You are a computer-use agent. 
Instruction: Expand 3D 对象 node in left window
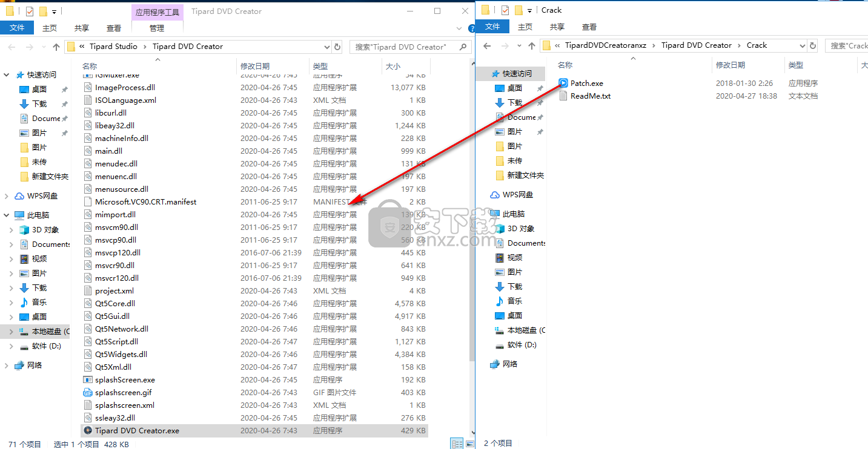(12, 230)
